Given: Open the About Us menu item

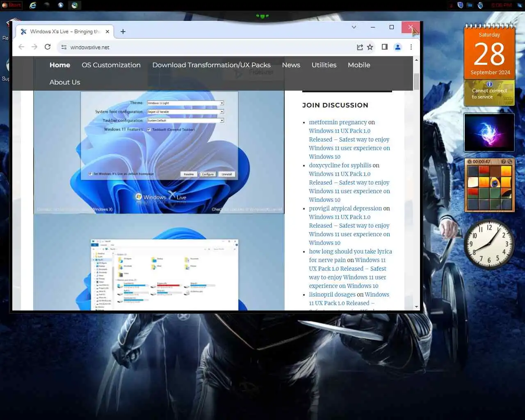Looking at the screenshot, I should pos(65,82).
